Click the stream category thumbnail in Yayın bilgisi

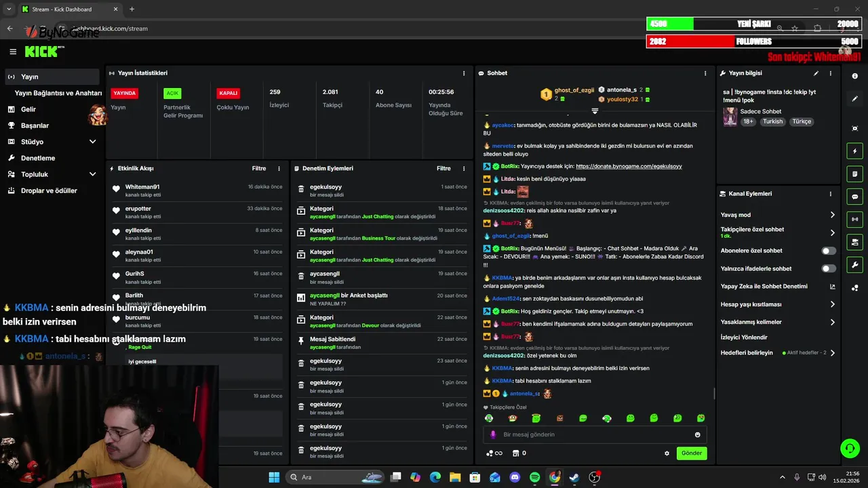click(730, 117)
